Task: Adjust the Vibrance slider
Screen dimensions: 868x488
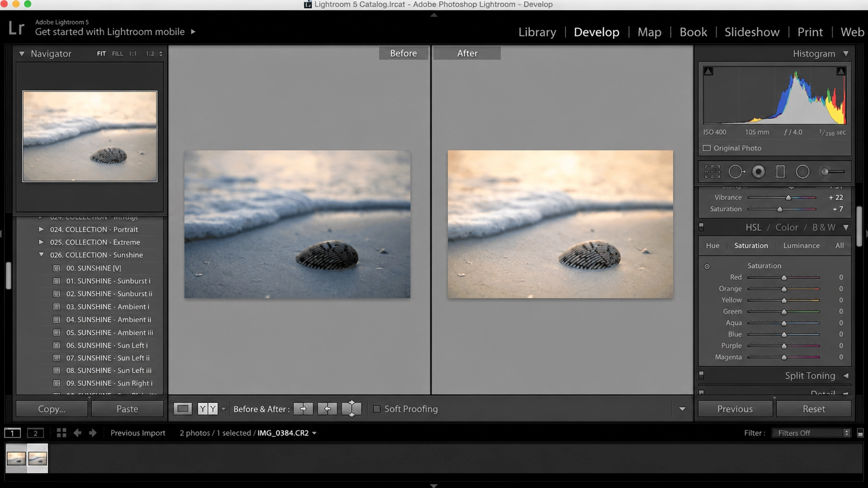Action: point(788,198)
